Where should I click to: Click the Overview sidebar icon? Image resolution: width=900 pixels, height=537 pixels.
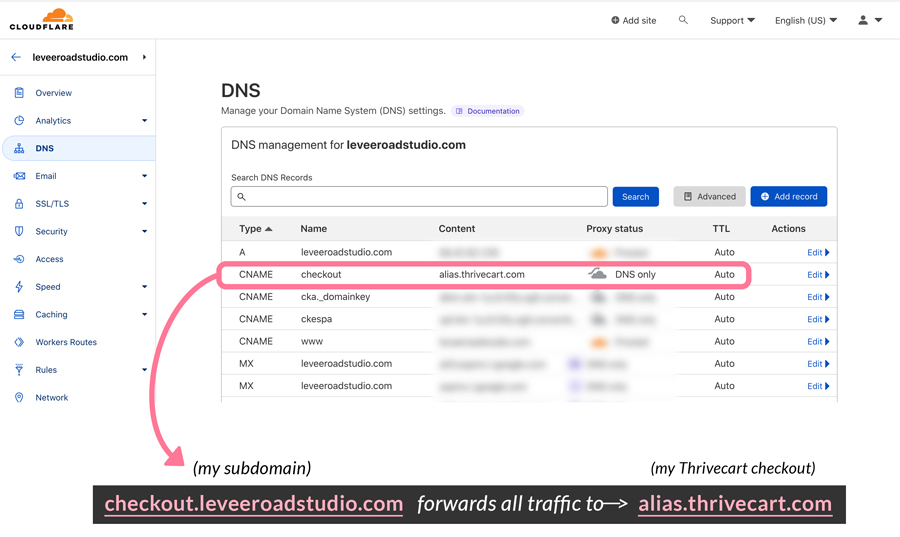(x=19, y=92)
